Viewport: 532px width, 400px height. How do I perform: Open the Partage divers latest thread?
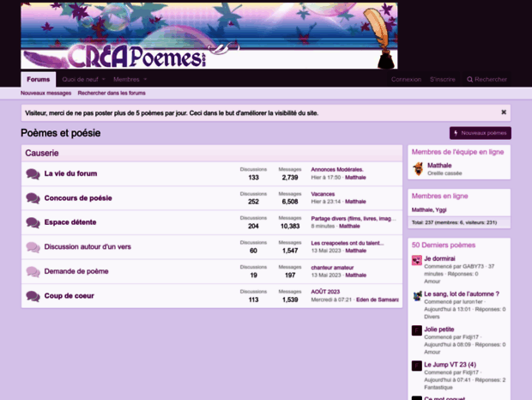pyautogui.click(x=354, y=219)
